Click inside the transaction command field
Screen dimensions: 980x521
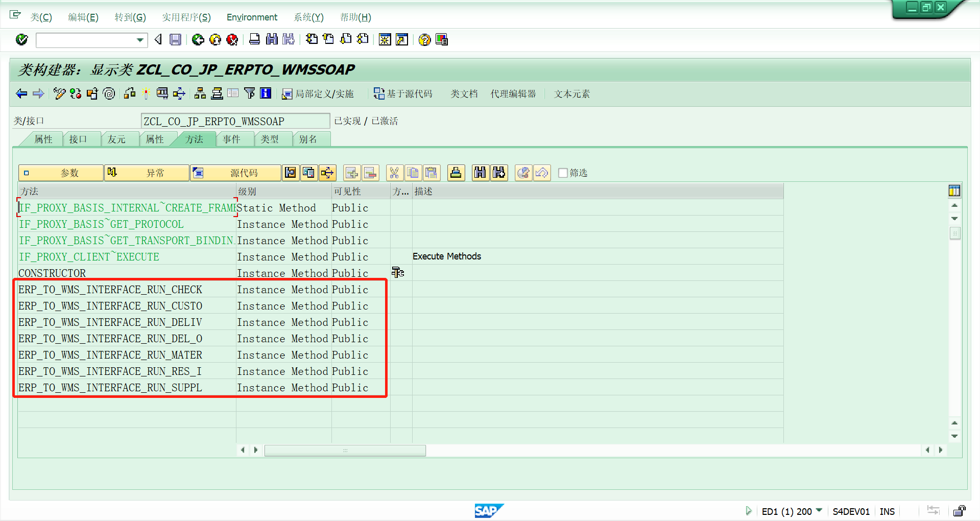tap(86, 40)
